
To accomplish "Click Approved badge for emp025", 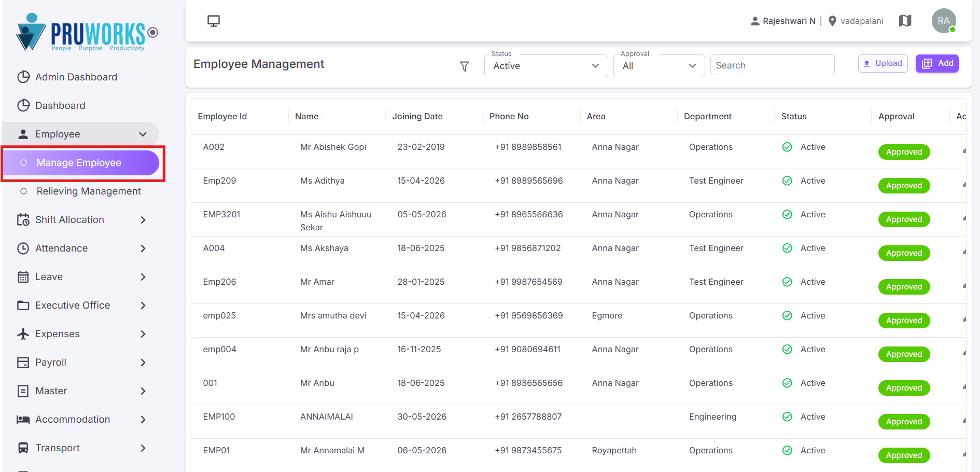I will tap(904, 321).
